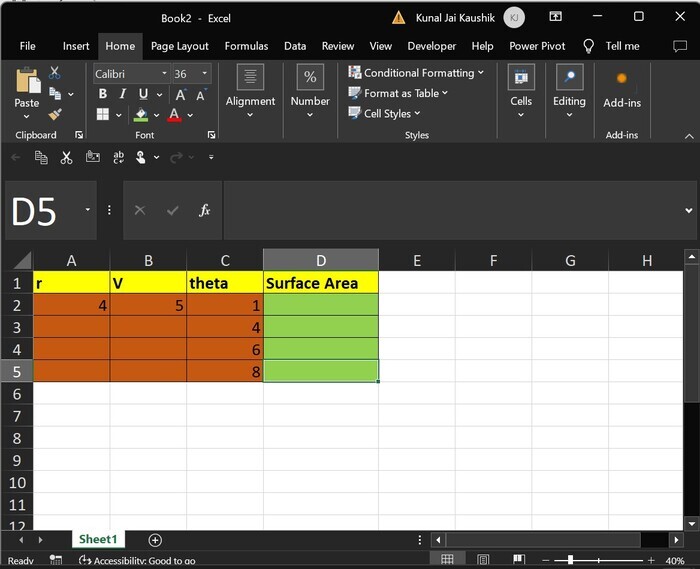Click the Paste clipboard icon
Screen dimensions: 700x569
[27, 82]
